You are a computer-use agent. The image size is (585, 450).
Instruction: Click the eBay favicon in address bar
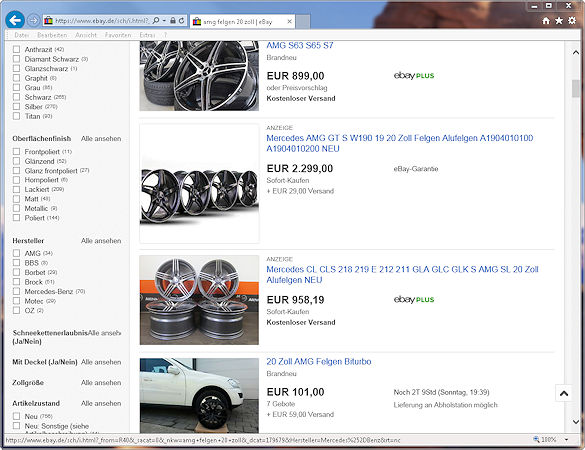pos(49,21)
